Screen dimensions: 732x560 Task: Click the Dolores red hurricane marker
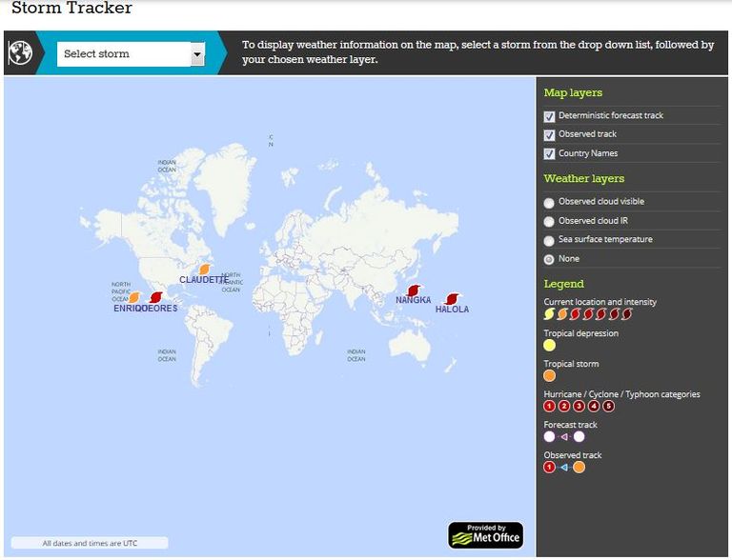click(156, 297)
